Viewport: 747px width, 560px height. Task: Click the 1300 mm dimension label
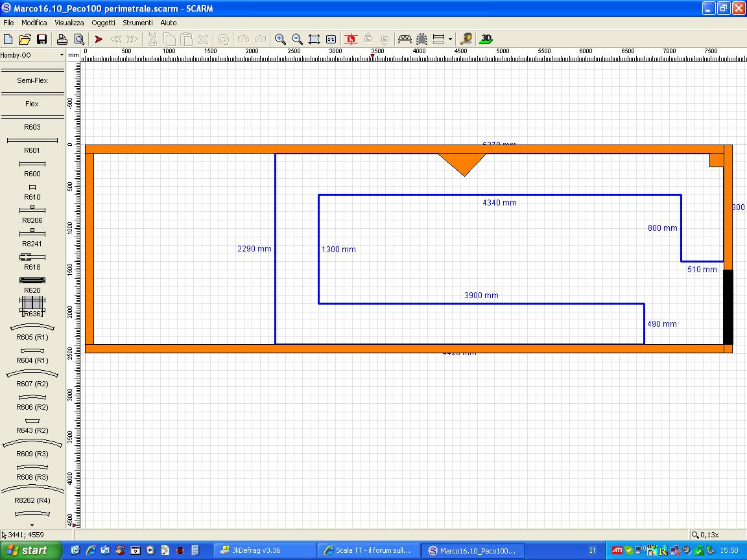tap(338, 250)
